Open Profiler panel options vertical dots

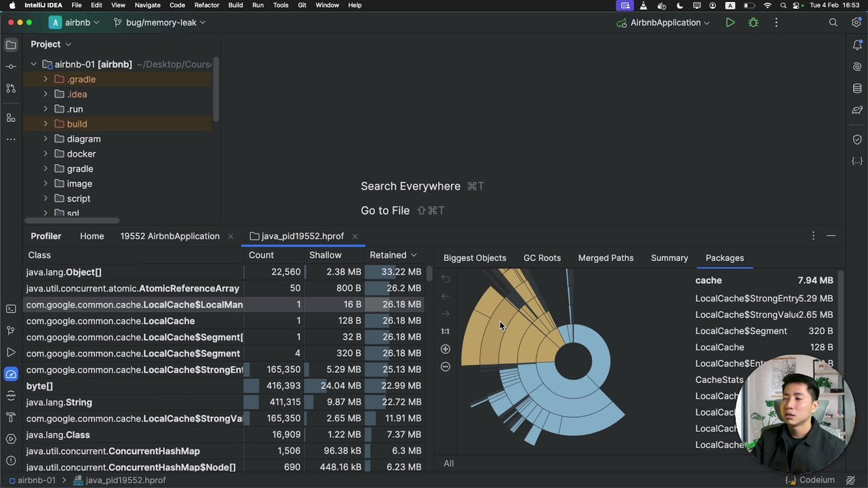click(x=813, y=236)
